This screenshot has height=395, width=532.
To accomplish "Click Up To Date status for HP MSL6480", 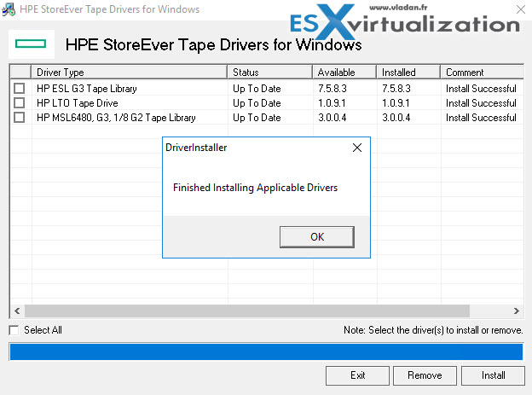I will click(x=257, y=118).
